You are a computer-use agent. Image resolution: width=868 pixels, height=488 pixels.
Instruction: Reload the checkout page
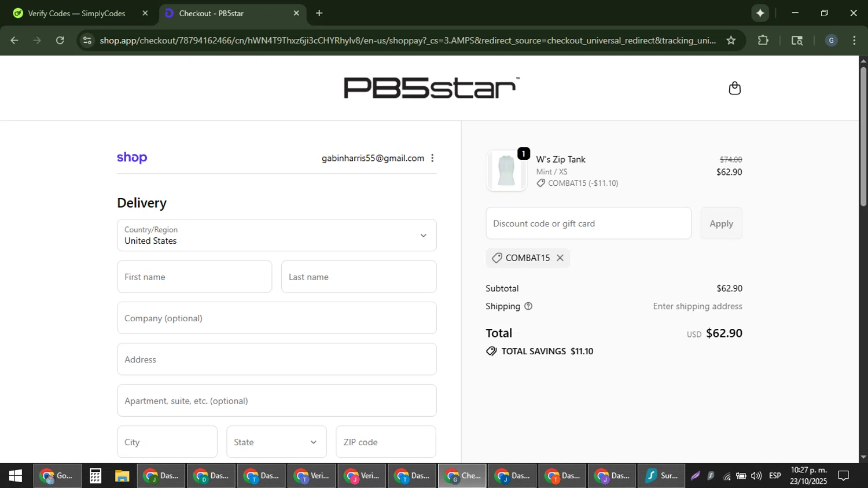pos(60,41)
